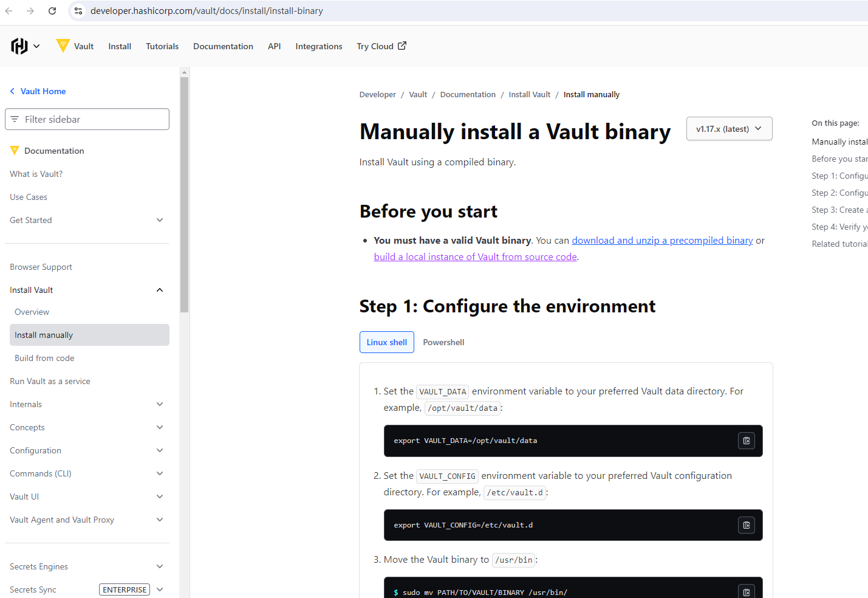Expand the Secrets Engines section
The image size is (868, 598).
click(x=160, y=566)
